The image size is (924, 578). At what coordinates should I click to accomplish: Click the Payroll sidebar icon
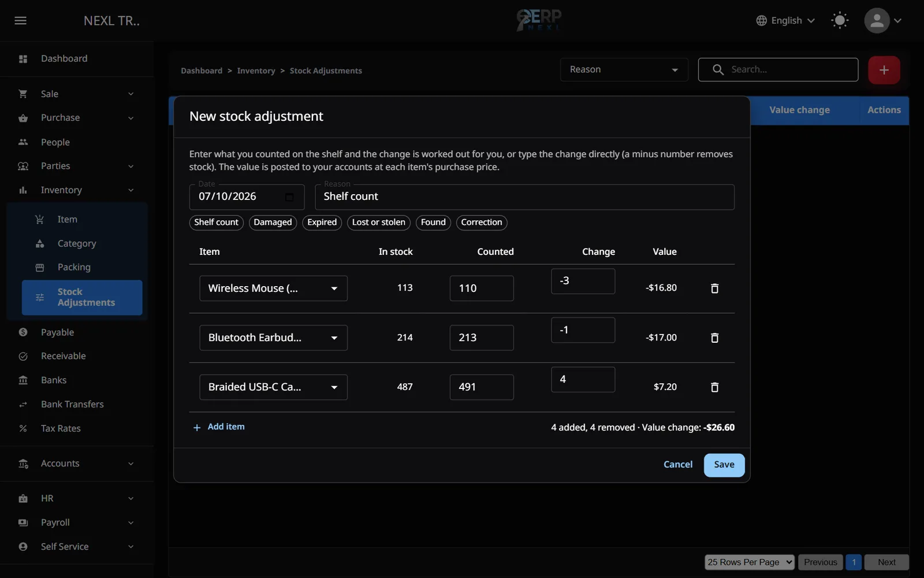tap(23, 523)
